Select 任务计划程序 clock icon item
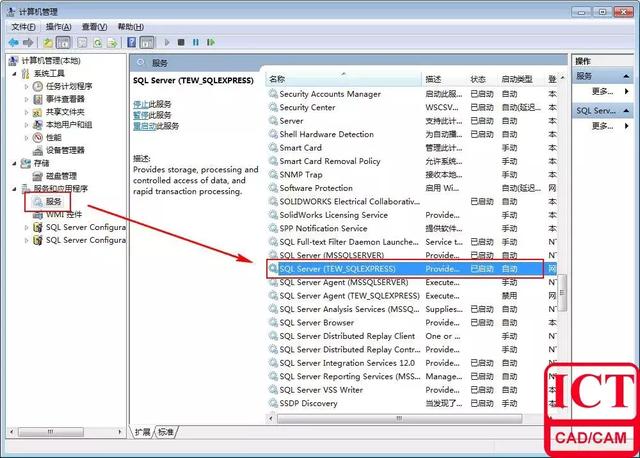The image size is (640, 458). [x=38, y=86]
